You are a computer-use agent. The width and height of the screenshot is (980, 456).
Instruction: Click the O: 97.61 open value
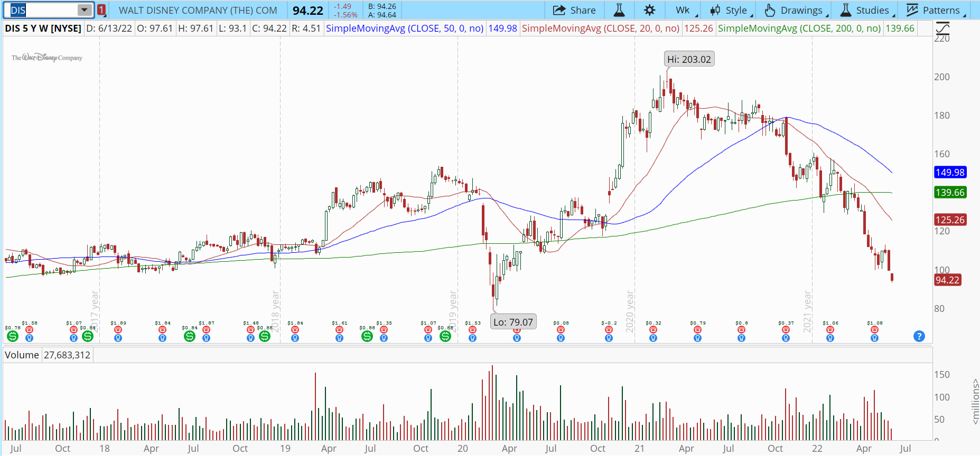pos(155,28)
